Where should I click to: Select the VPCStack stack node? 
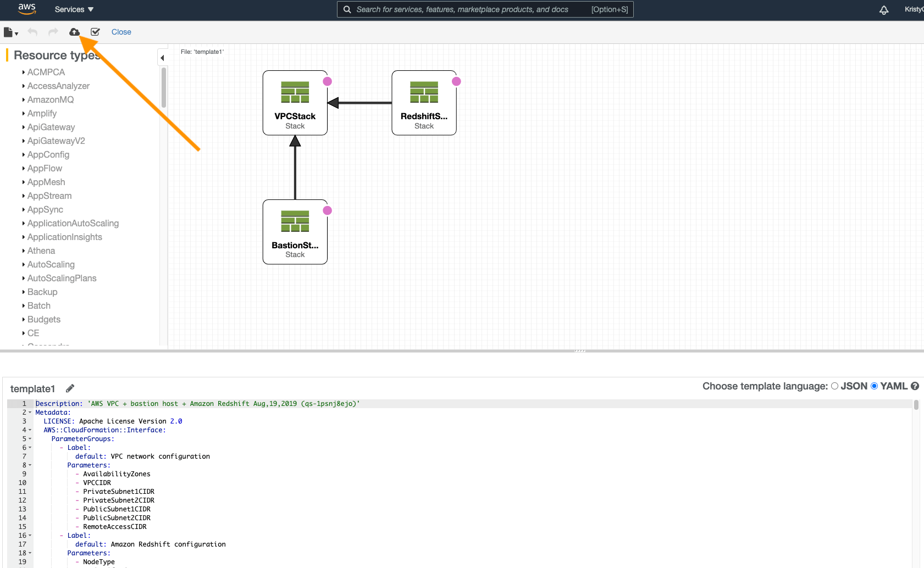click(x=295, y=103)
